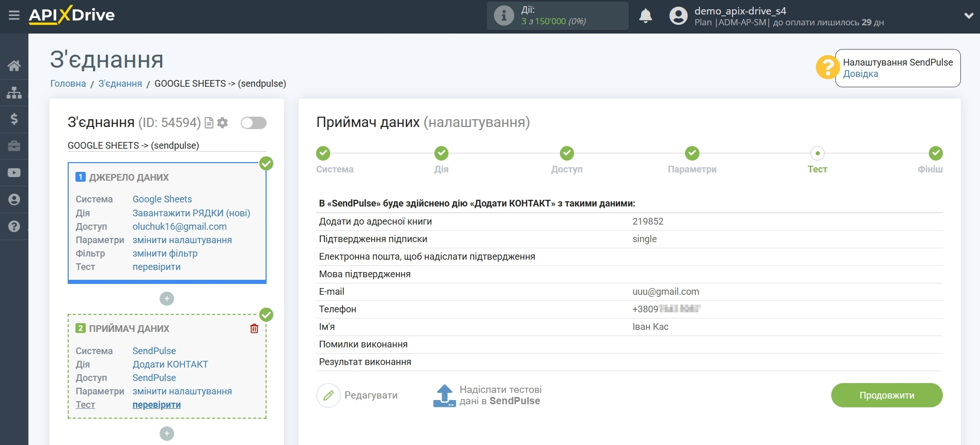Select E-mail value uuu@gmail.com
Viewport: 980px width, 445px height.
click(x=665, y=292)
